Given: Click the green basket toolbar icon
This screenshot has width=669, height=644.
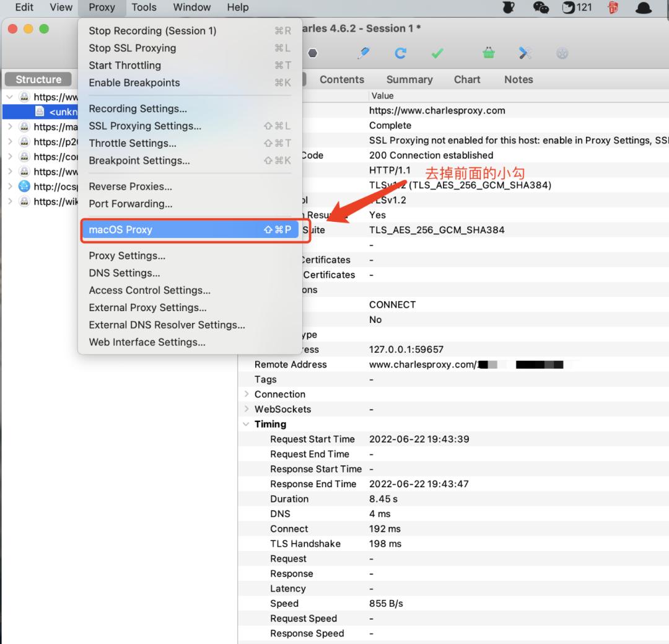Looking at the screenshot, I should pos(489,53).
